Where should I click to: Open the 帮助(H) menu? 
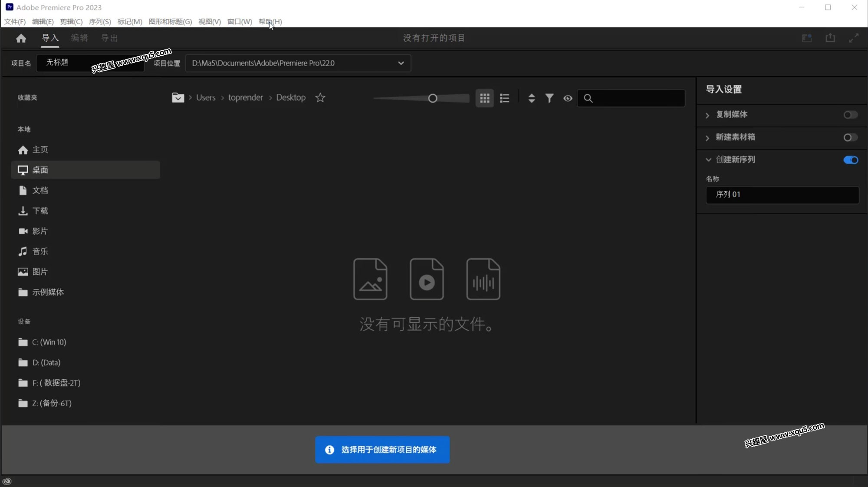(x=270, y=22)
